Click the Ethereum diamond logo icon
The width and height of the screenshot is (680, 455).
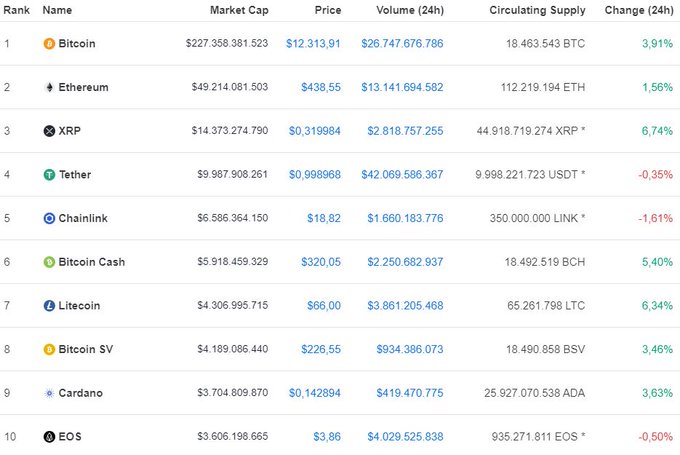(x=49, y=88)
